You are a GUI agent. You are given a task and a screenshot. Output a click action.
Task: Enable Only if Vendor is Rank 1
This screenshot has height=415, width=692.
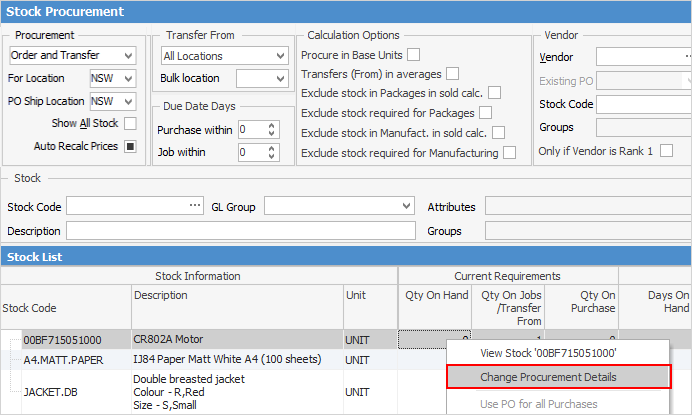click(x=666, y=150)
